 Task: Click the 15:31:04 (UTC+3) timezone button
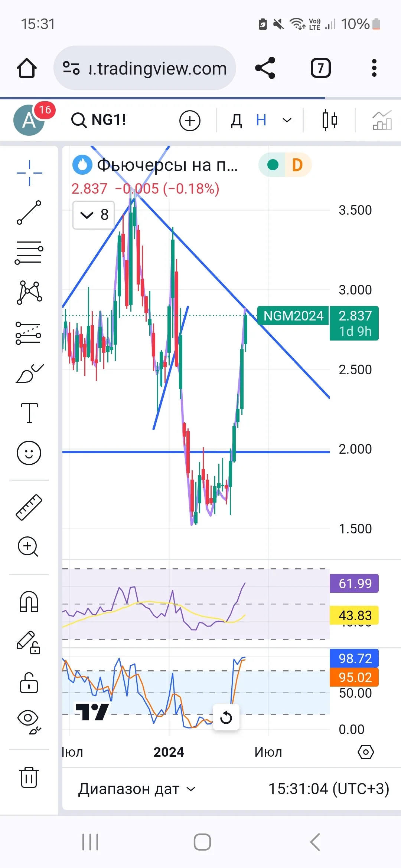click(329, 789)
